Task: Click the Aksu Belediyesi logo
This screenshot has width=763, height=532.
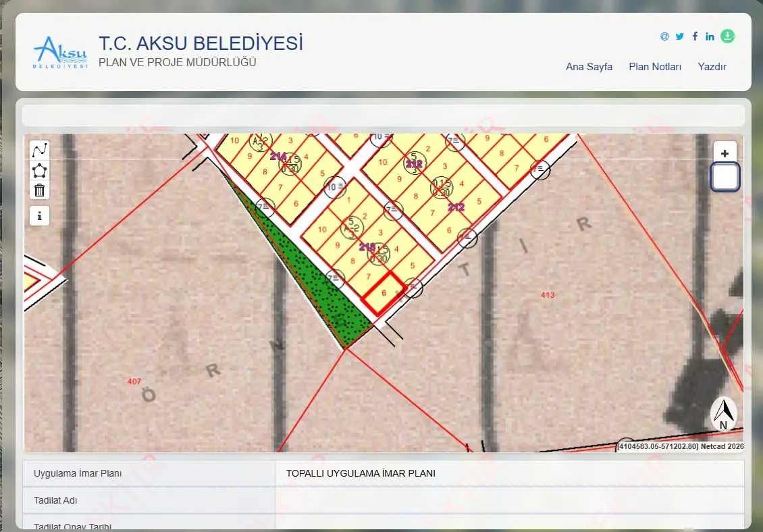Action: [60, 52]
